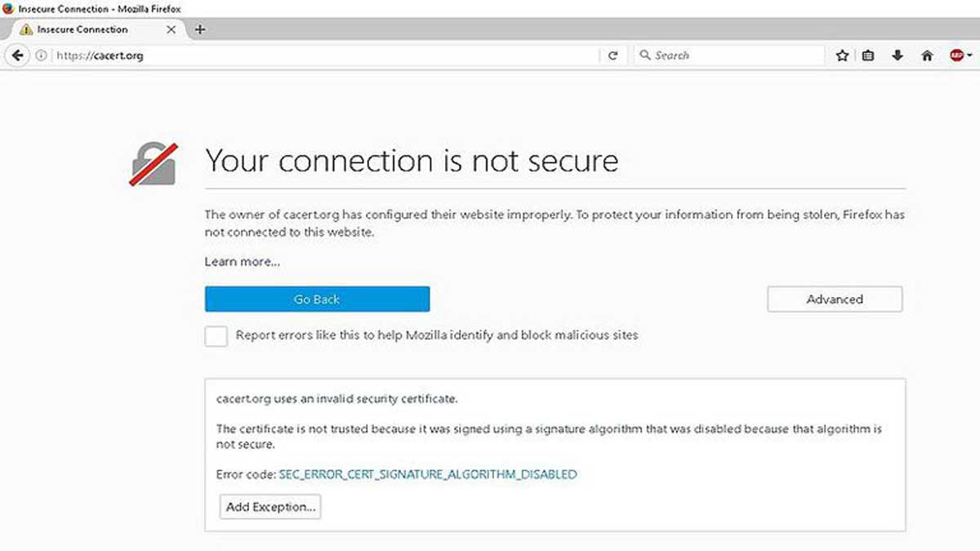The height and width of the screenshot is (551, 980).
Task: Click the warning triangle icon in the tab
Action: coord(27,29)
